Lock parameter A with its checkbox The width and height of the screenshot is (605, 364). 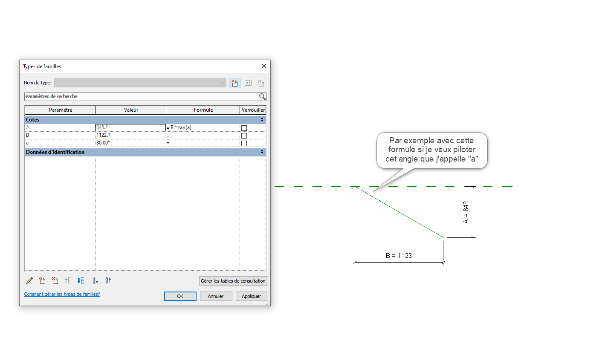pyautogui.click(x=244, y=128)
